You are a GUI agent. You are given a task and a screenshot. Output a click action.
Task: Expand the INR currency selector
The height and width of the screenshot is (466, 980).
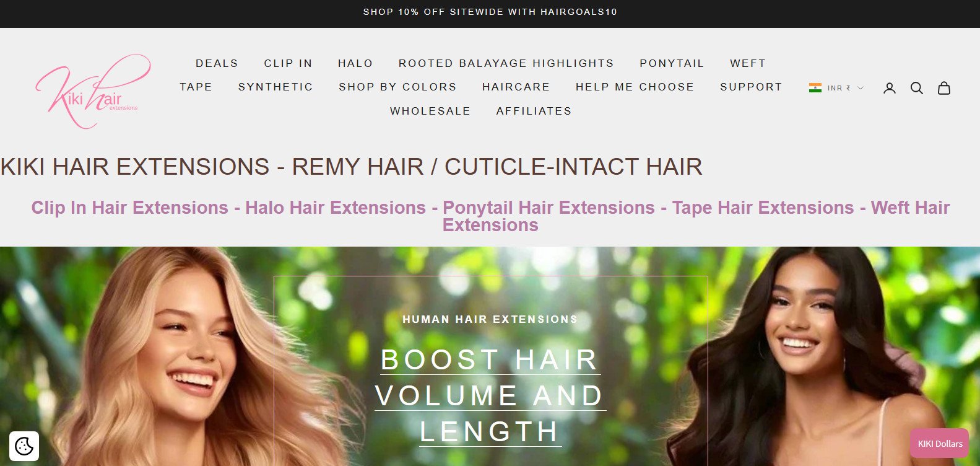(836, 88)
